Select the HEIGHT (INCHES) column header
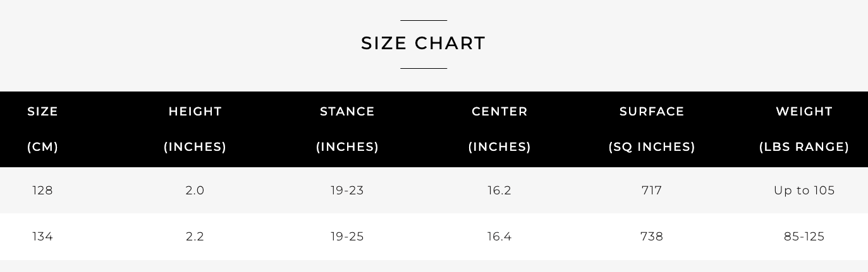Viewport: 868px width, 272px height. 195,129
